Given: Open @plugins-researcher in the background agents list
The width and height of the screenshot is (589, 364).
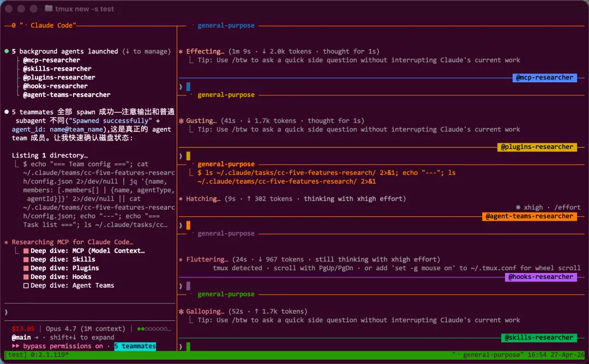Looking at the screenshot, I should click(x=59, y=77).
